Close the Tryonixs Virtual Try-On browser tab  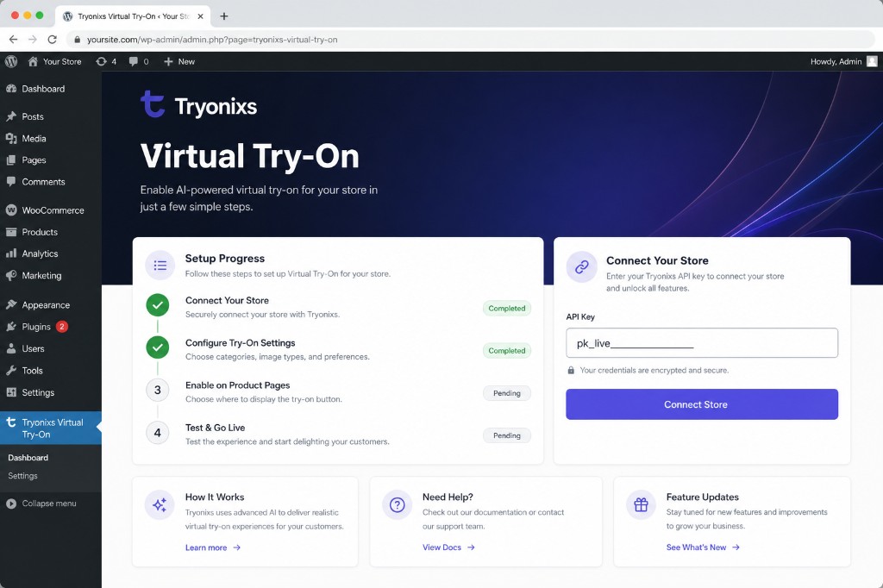[x=200, y=16]
